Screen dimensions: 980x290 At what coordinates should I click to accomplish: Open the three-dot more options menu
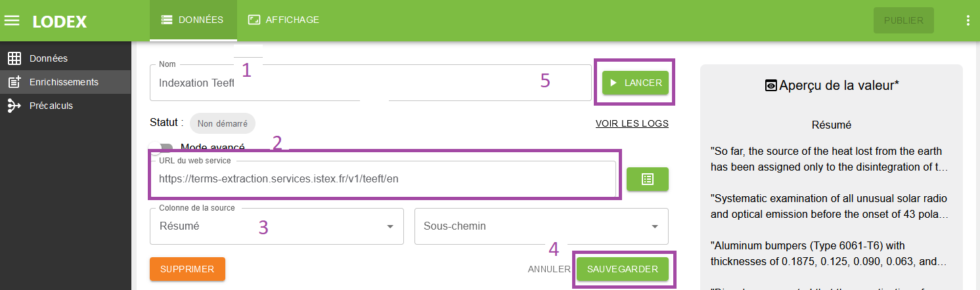tap(968, 20)
